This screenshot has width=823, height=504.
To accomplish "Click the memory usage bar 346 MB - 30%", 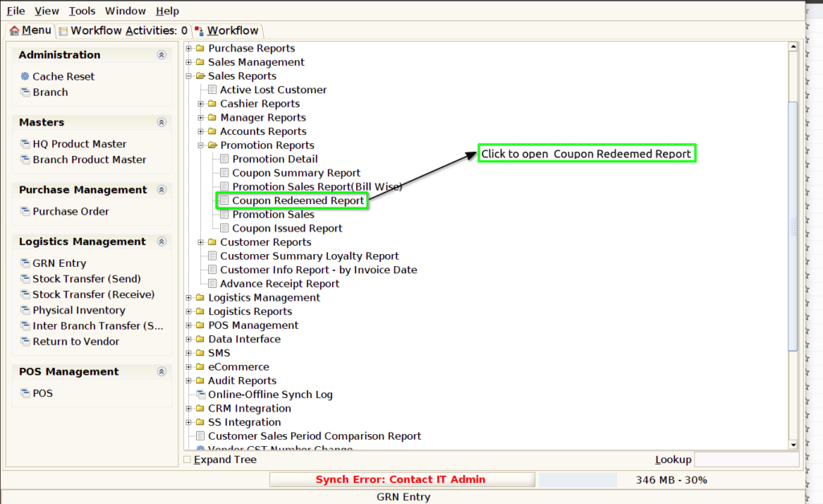I will (x=671, y=480).
